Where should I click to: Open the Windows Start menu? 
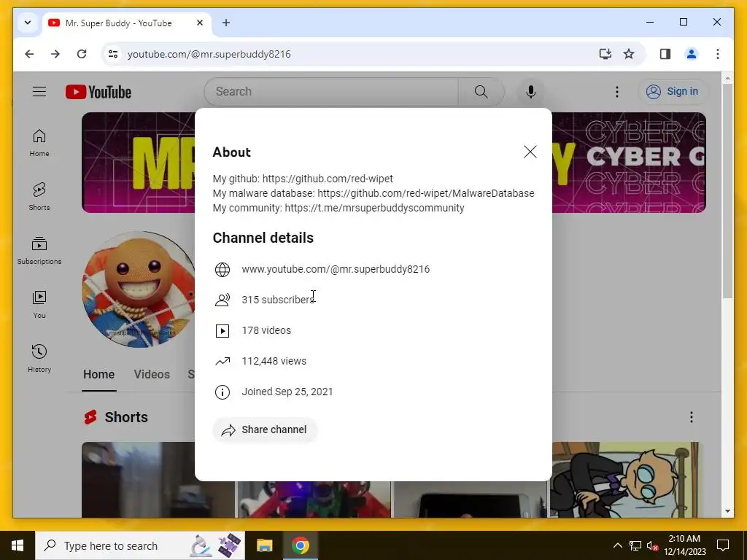18,545
